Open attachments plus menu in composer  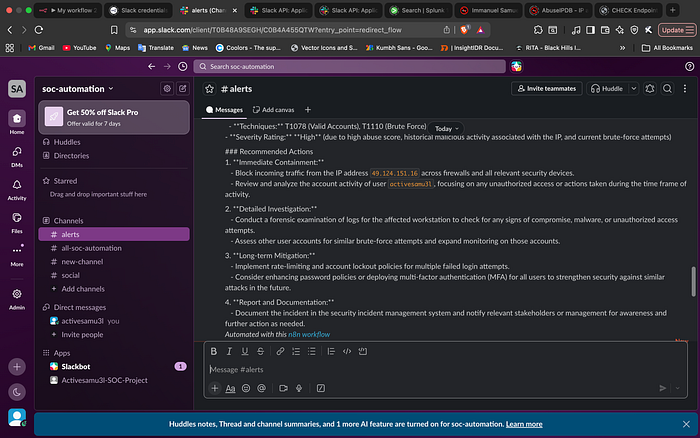(x=215, y=388)
